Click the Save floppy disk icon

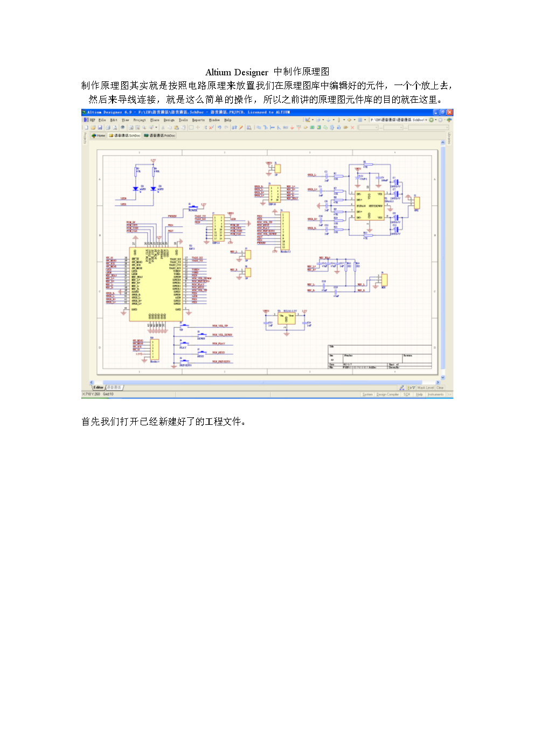(x=100, y=128)
